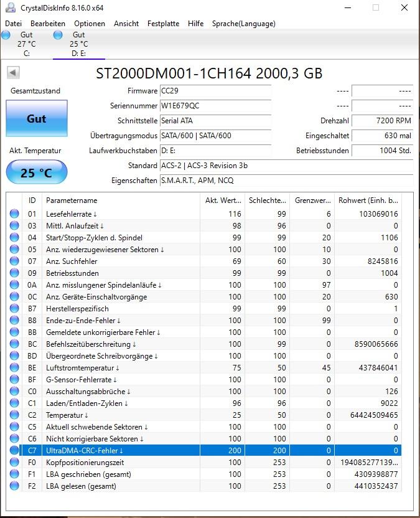Select the Anz. Suchfehler parameter name
The image size is (420, 518).
pyautogui.click(x=72, y=261)
